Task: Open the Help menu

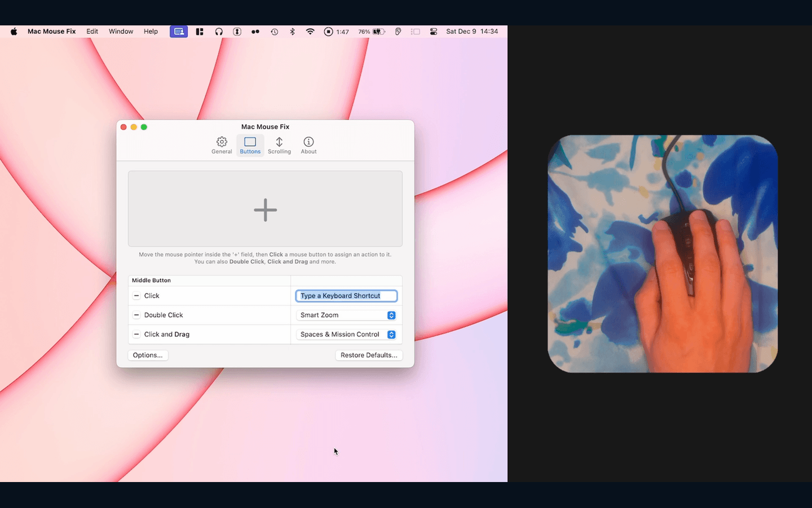Action: [151, 32]
